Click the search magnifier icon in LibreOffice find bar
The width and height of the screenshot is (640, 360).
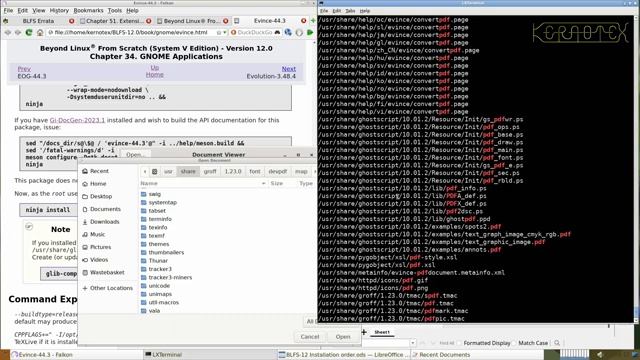click(x=557, y=343)
